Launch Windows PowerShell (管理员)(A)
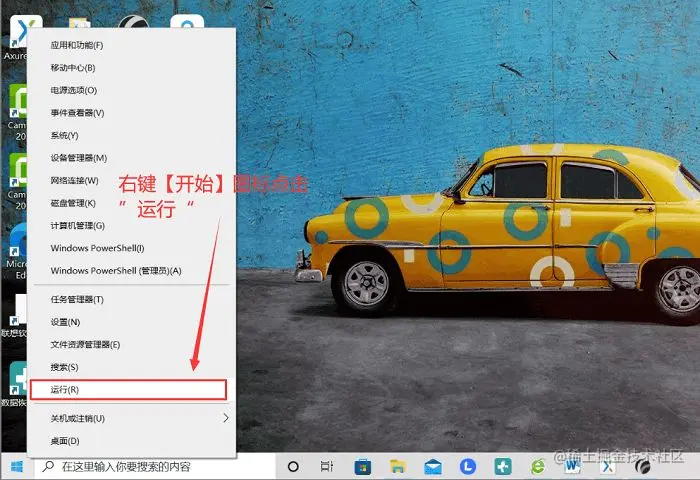 [x=131, y=271]
